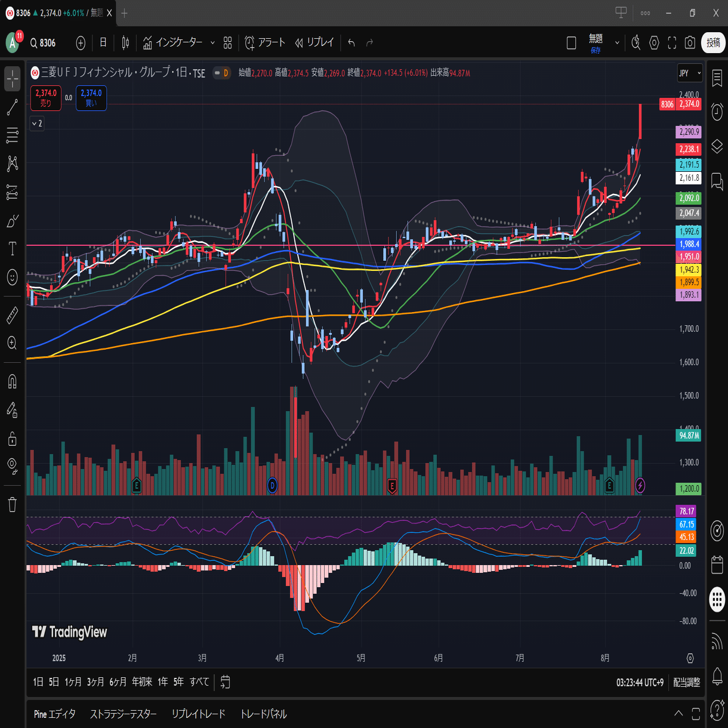This screenshot has width=728, height=728.
Task: Open the トレードパネル tab
Action: coord(264,714)
